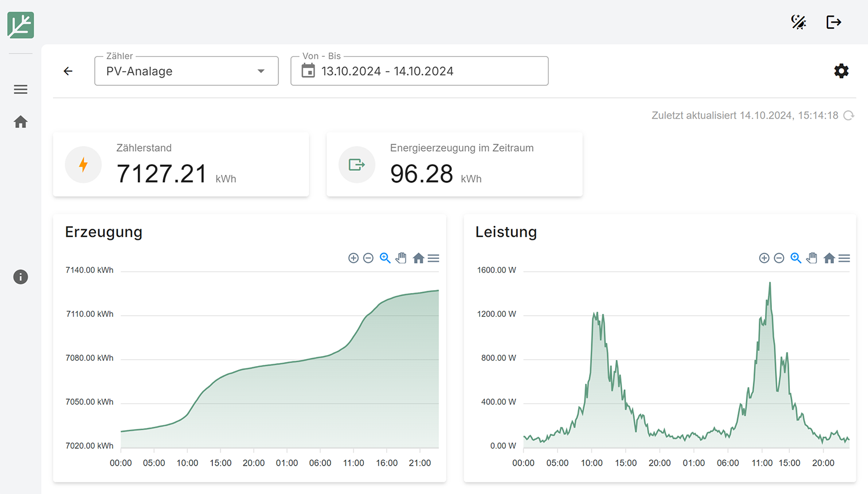This screenshot has width=868, height=494.
Task: Reset zoom on the Erzeugung chart
Action: point(418,258)
